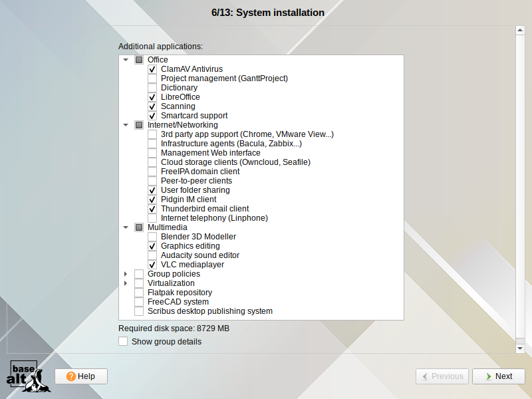Collapse the Office group
The image size is (532, 399).
click(126, 60)
